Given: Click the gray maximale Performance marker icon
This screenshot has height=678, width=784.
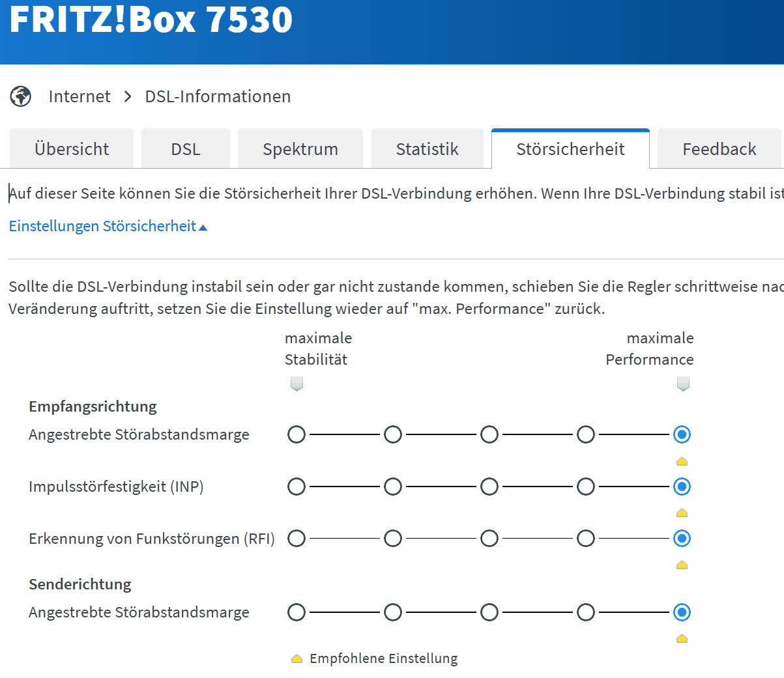Looking at the screenshot, I should coord(683,384).
